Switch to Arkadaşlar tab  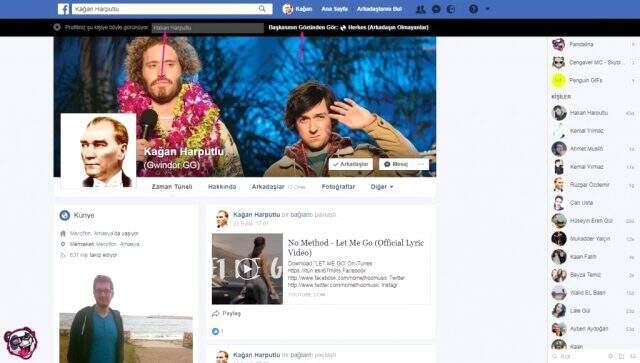(x=268, y=187)
